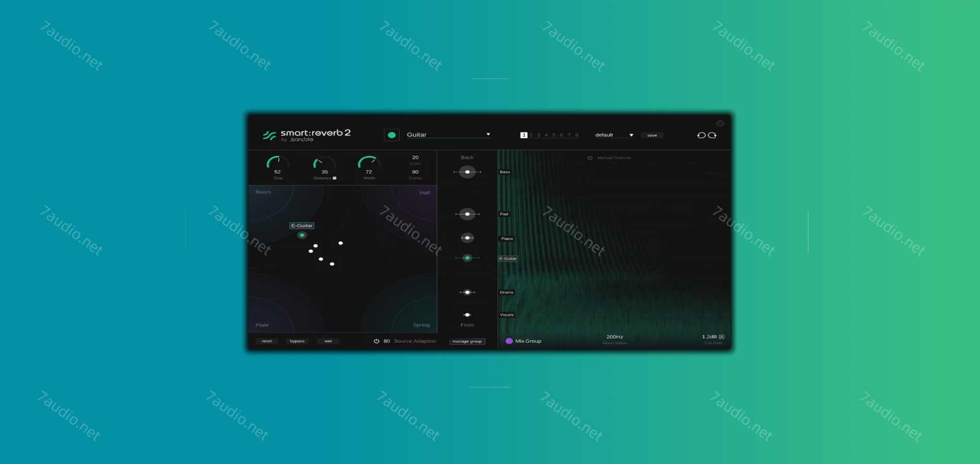Toggle Manual Override power icon

pyautogui.click(x=590, y=158)
